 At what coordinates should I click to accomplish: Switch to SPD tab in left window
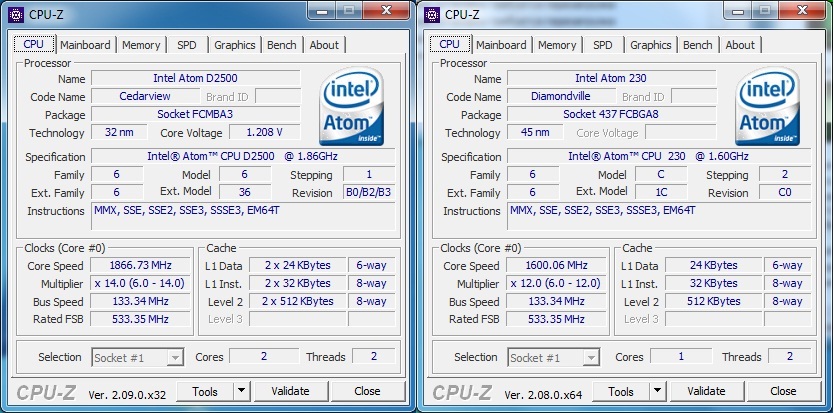point(187,45)
